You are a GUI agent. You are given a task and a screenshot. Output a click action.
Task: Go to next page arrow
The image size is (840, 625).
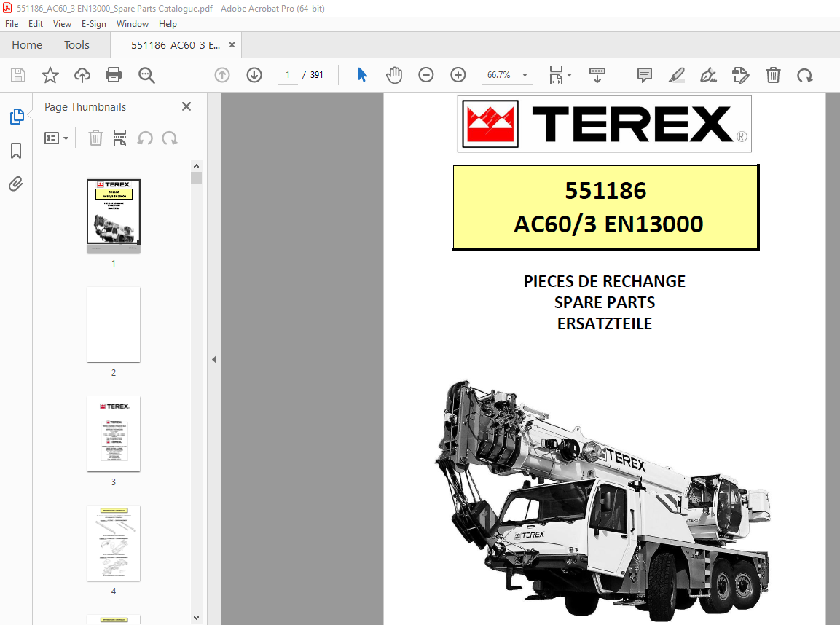[254, 75]
